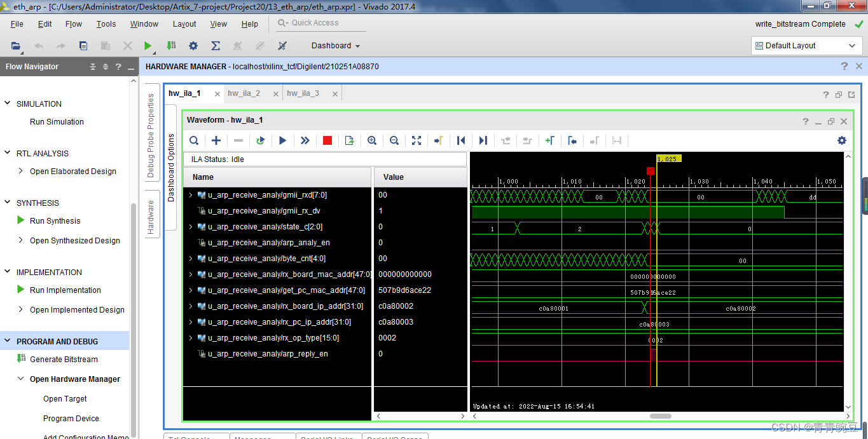Click inside the Quick Access search field
Image resolution: width=868 pixels, height=439 pixels.
[324, 22]
